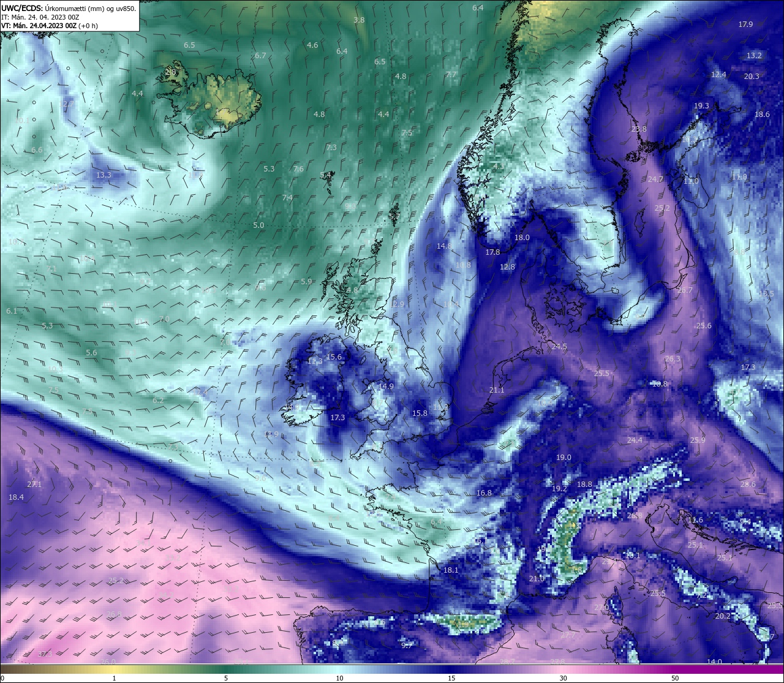Image resolution: width=784 pixels, height=683 pixels.
Task: Click the map value 5.0
Action: coord(258,225)
